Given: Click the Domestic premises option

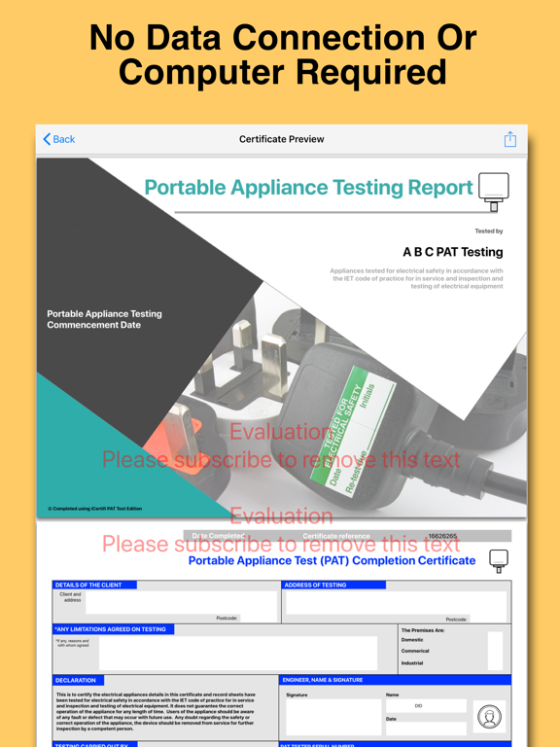Looking at the screenshot, I should [412, 640].
